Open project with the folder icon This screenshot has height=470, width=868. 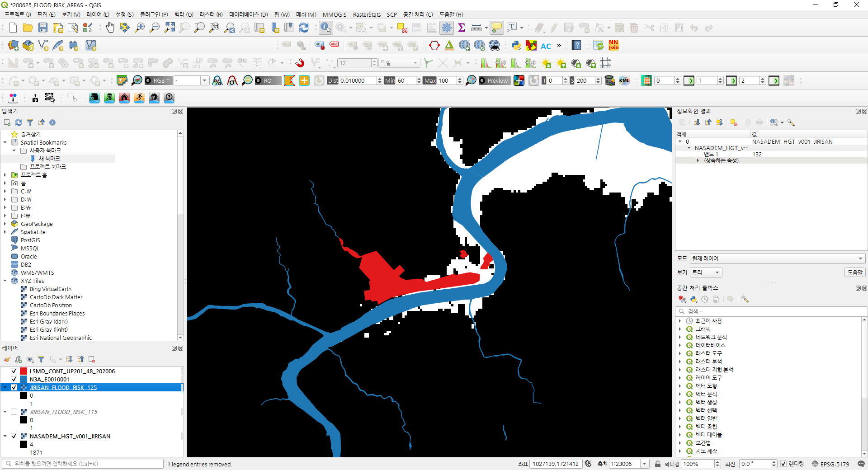[28, 28]
